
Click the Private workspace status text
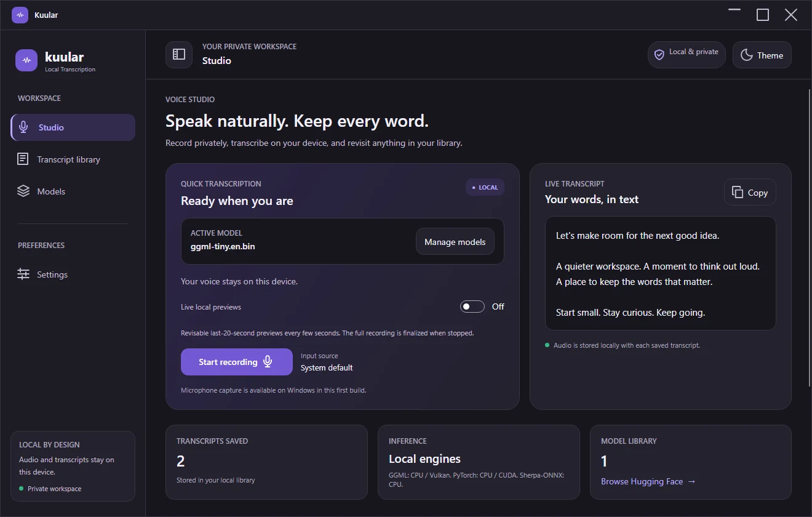[54, 489]
